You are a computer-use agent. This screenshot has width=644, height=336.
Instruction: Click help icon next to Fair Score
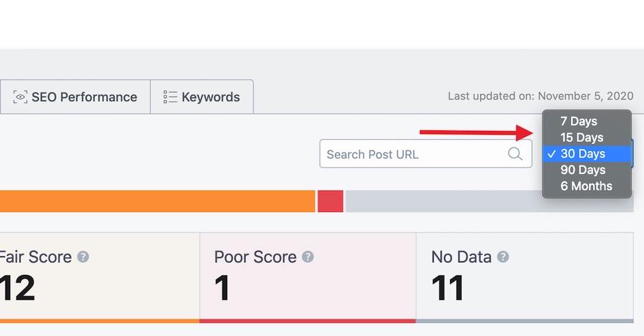(x=83, y=256)
